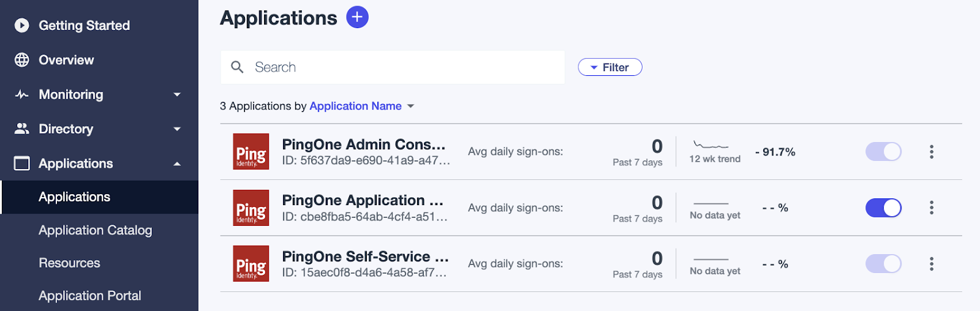Click the Ping Identity logo of Admin Console
Image resolution: width=980 pixels, height=311 pixels.
click(251, 151)
